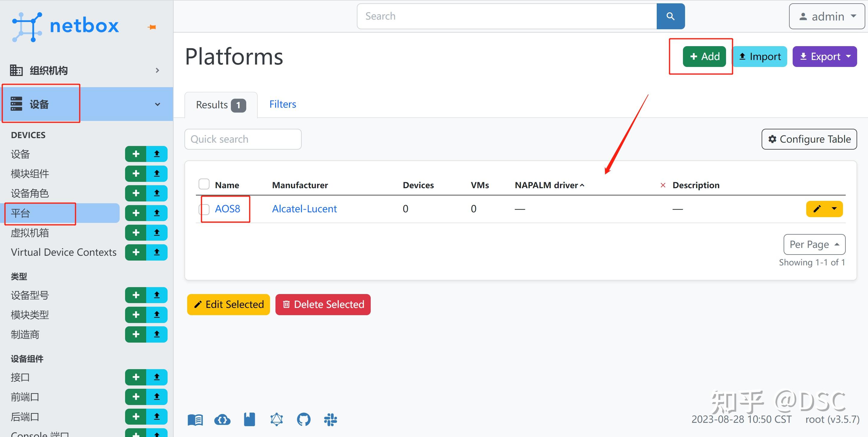Switch to the Filters tab
Screen dimensions: 868x437
(x=282, y=104)
